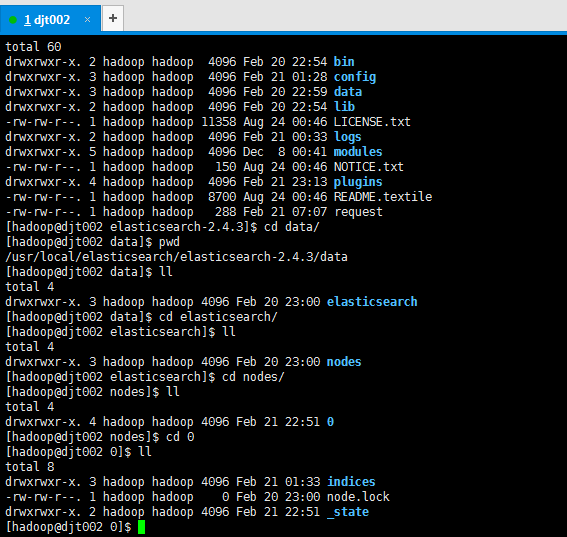567x537 pixels.
Task: Switch to the djt002 session tab
Action: [50, 19]
